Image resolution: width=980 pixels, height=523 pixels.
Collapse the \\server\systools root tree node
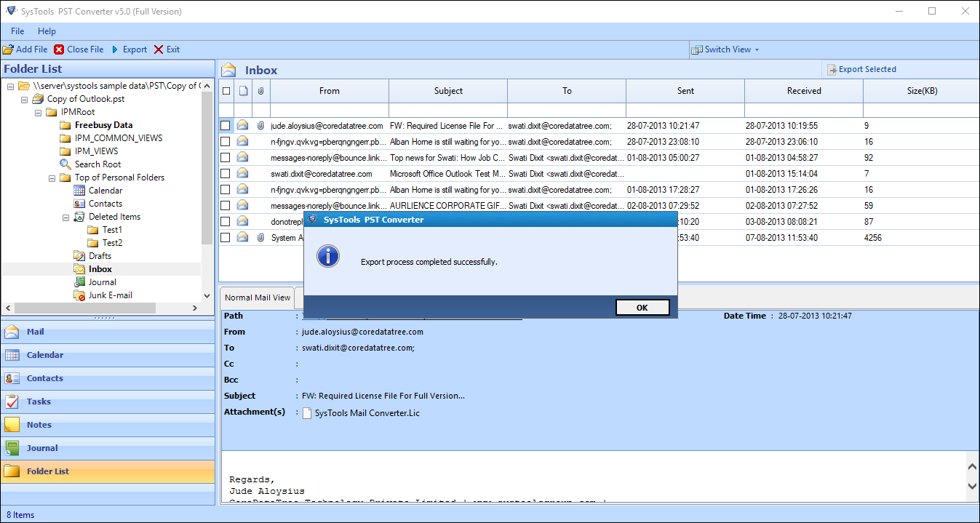pyautogui.click(x=11, y=86)
